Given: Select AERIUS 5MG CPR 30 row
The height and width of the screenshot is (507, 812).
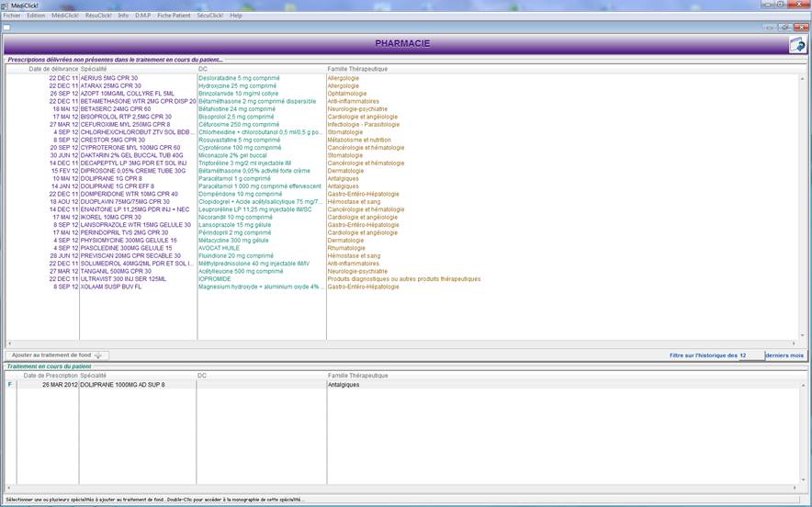Looking at the screenshot, I should point(401,78).
